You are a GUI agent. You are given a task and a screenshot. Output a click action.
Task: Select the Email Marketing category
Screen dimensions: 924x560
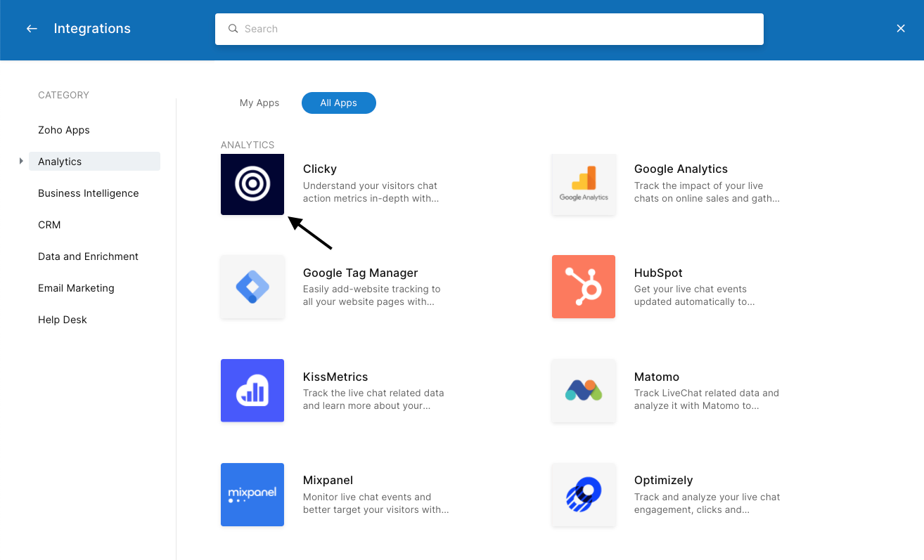(x=76, y=288)
